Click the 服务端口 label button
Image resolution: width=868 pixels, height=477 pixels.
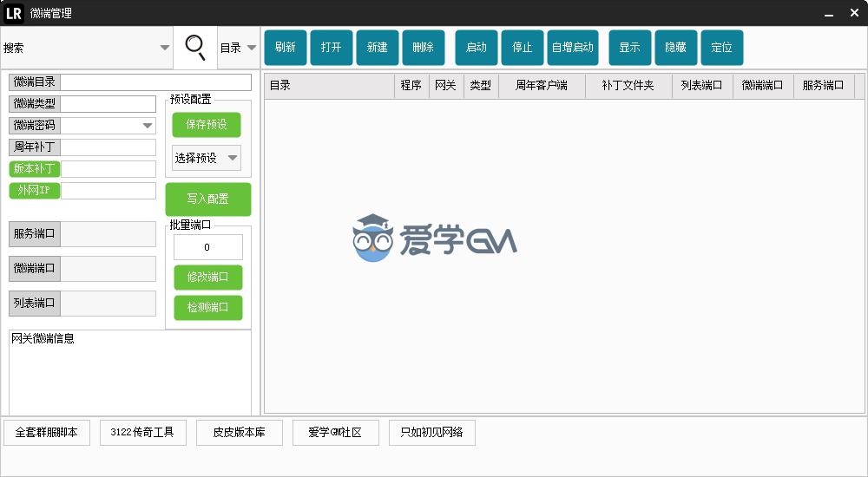tap(35, 234)
